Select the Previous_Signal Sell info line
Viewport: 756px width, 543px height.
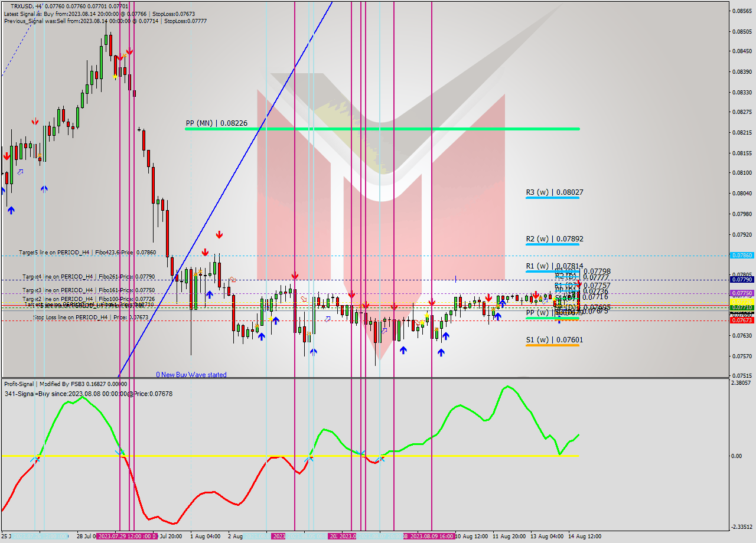point(105,21)
